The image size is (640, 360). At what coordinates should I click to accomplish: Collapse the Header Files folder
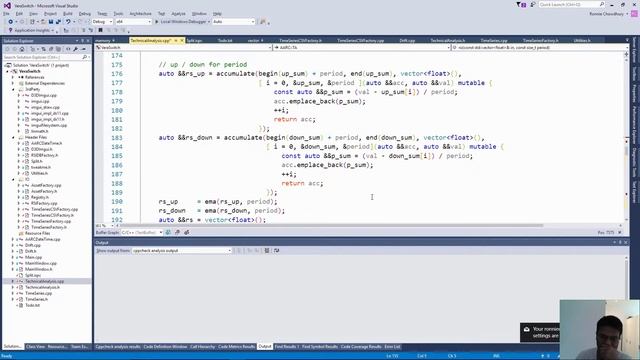tap(13, 137)
